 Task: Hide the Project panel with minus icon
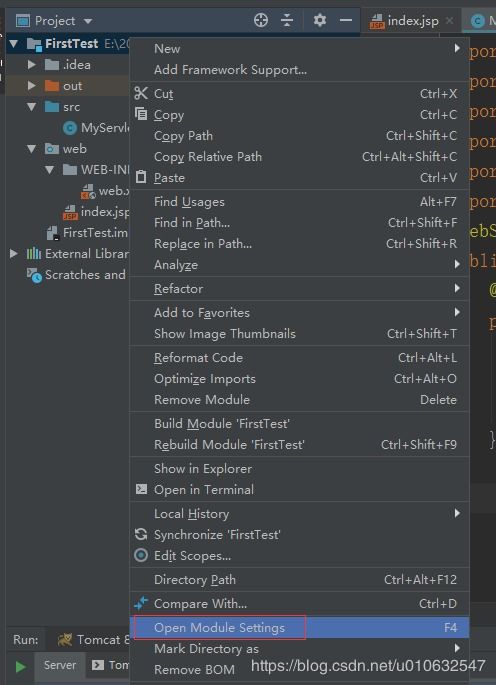[346, 20]
